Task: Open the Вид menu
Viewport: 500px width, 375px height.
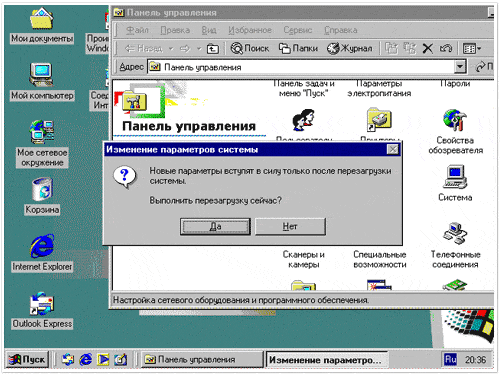Action: point(209,30)
